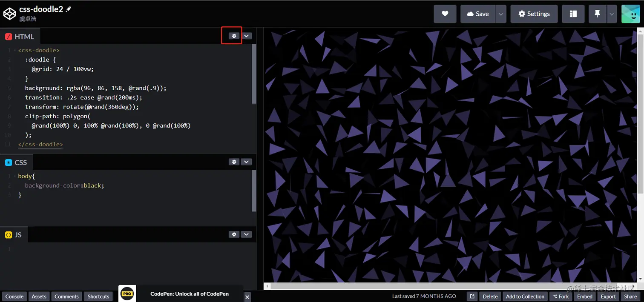
Task: Save the pen
Action: tap(478, 14)
